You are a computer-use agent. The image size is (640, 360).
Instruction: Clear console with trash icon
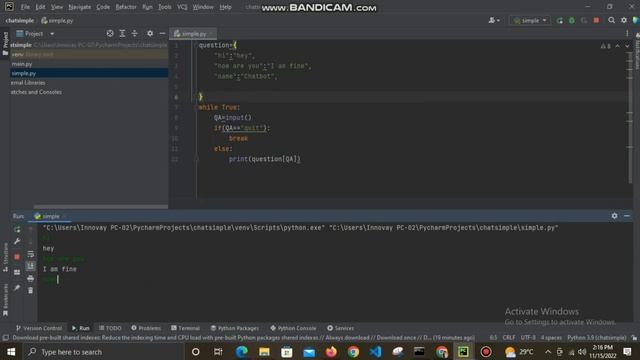31,290
